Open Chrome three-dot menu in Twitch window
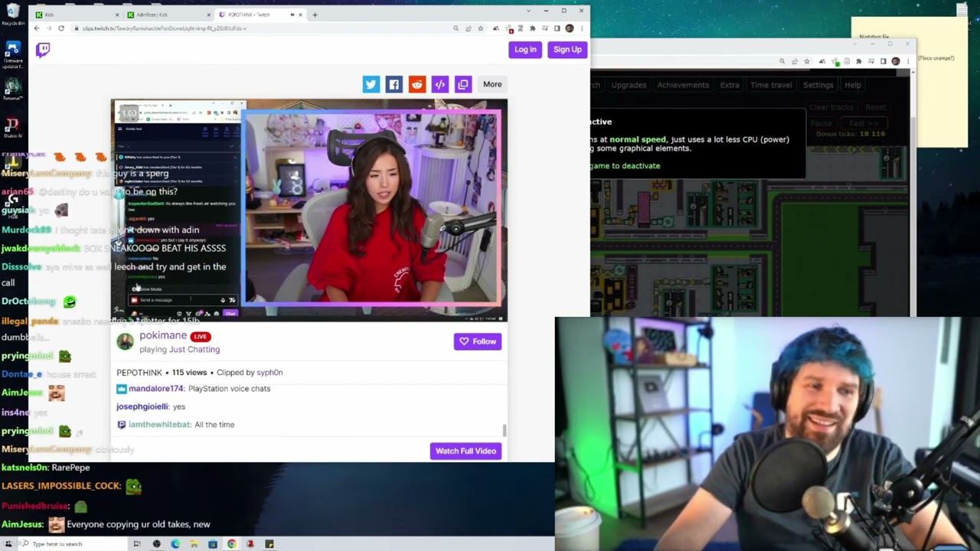The height and width of the screenshot is (551, 980). point(582,28)
